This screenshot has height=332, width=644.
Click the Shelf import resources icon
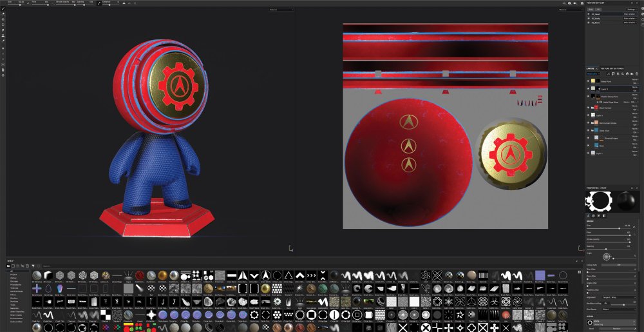pyautogui.click(x=27, y=266)
